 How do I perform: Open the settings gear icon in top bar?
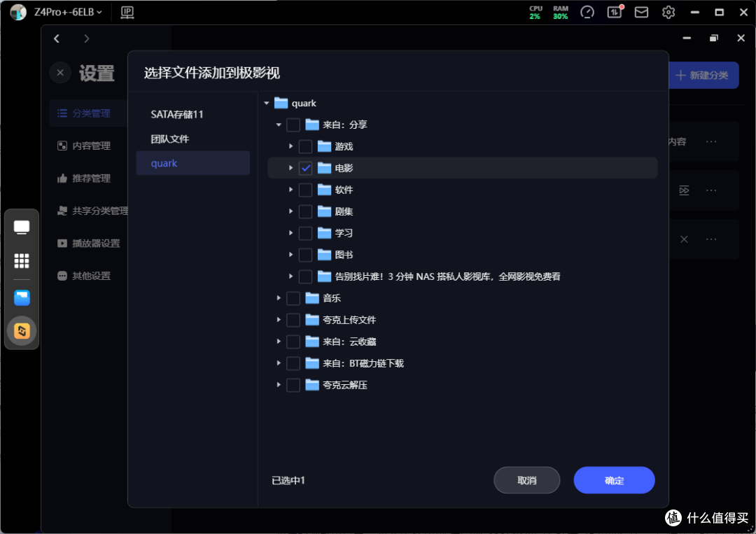(x=668, y=12)
